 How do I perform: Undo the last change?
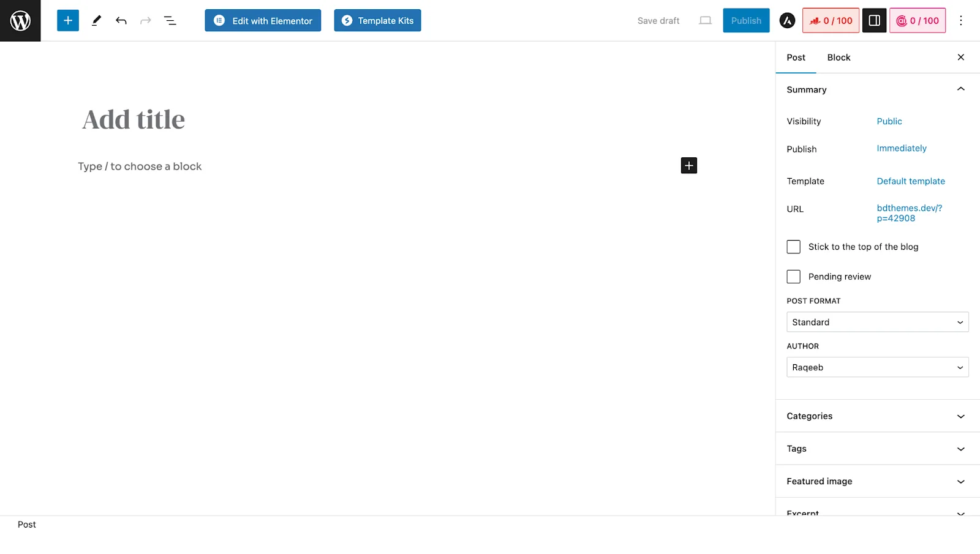point(121,21)
